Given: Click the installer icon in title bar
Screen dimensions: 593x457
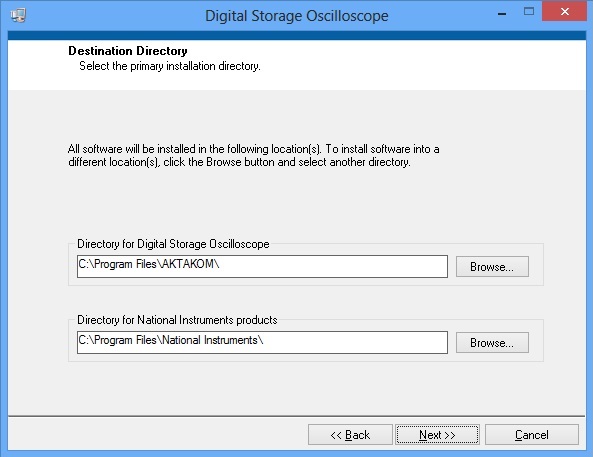Looking at the screenshot, I should (x=18, y=15).
